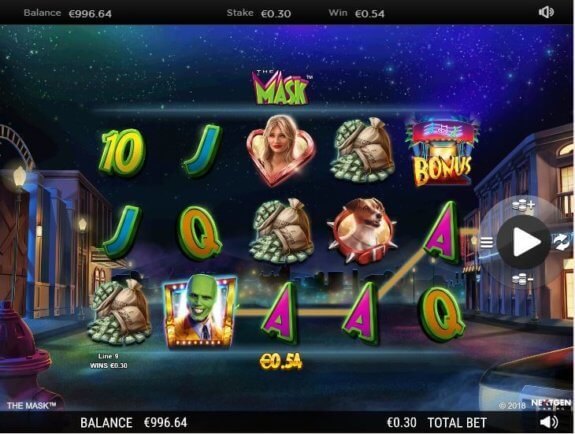Start a spin with the play button
The height and width of the screenshot is (434, 575).
pyautogui.click(x=523, y=242)
